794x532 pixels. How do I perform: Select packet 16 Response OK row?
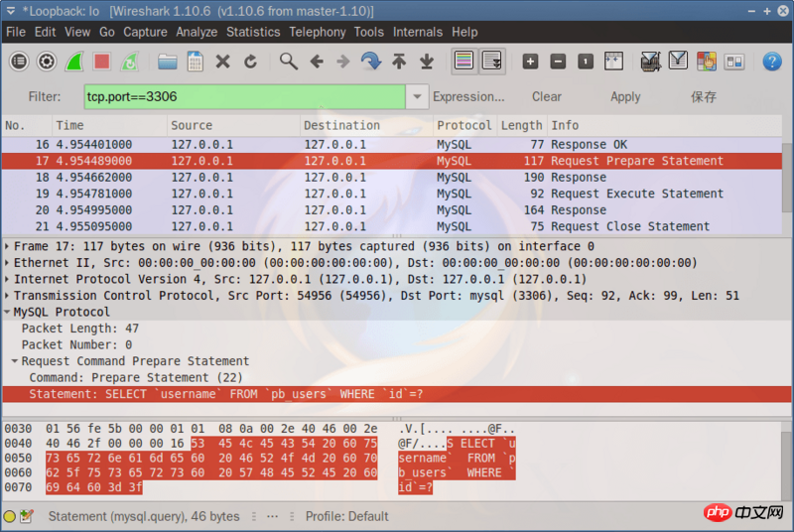(x=392, y=144)
